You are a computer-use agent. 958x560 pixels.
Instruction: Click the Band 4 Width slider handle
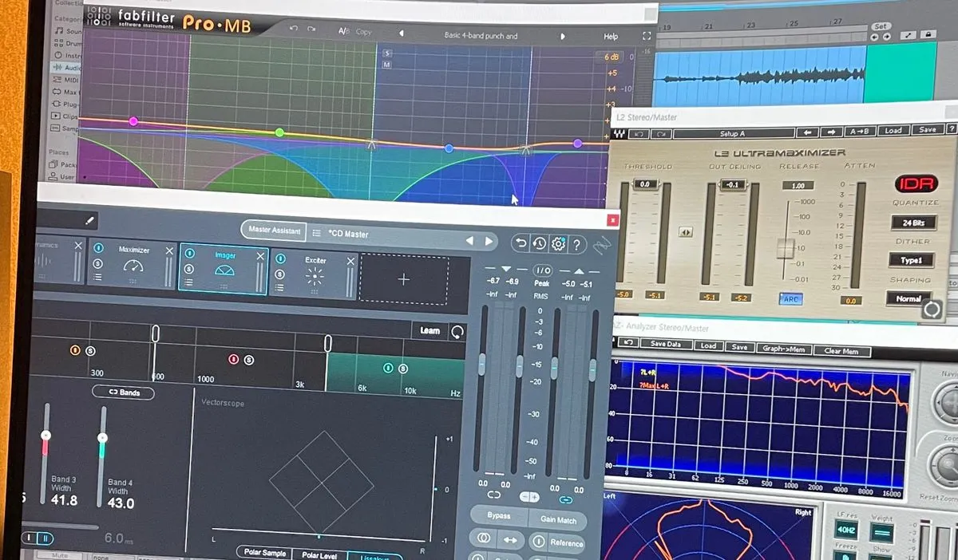tap(102, 438)
